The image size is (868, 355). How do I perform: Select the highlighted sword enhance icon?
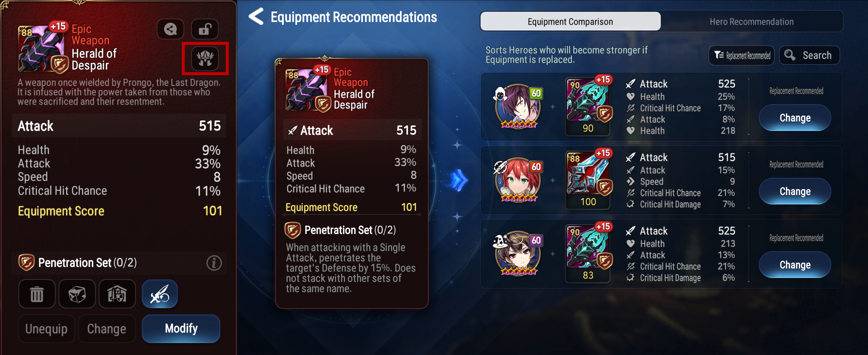pyautogui.click(x=160, y=294)
